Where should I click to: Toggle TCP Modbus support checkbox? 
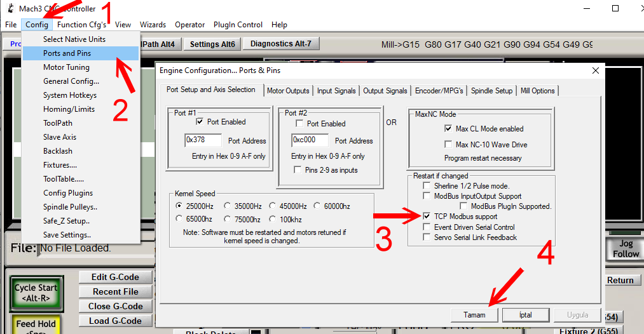click(x=427, y=217)
